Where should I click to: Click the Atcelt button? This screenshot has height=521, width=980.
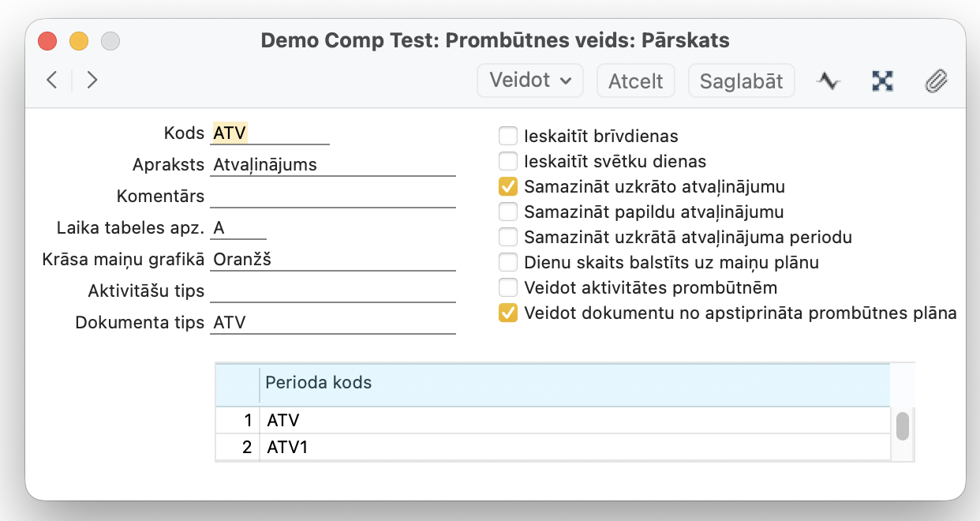[x=635, y=81]
